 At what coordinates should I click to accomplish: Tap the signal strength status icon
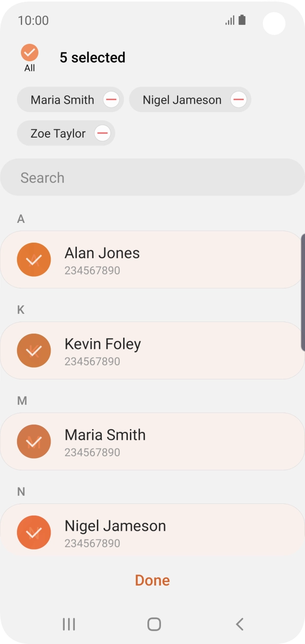pos(230,20)
